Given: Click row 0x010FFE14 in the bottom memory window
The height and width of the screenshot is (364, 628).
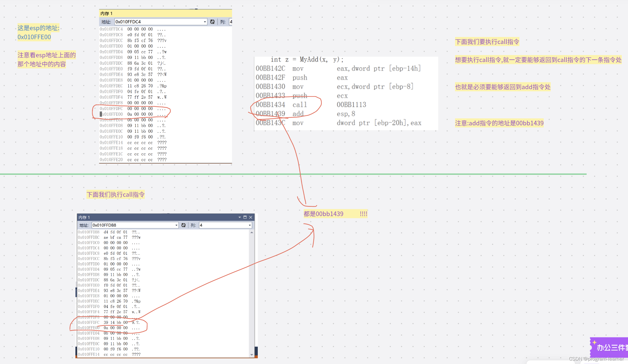Looking at the screenshot, I should click(x=109, y=354).
